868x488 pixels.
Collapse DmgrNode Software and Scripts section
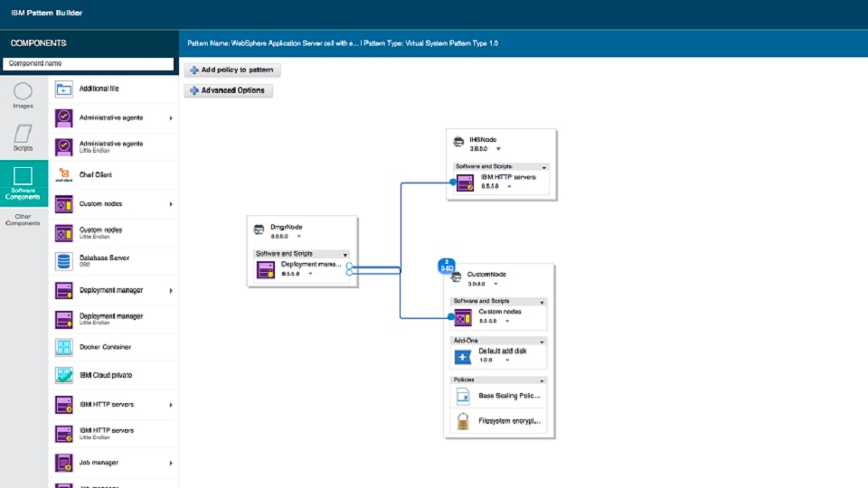pos(344,255)
